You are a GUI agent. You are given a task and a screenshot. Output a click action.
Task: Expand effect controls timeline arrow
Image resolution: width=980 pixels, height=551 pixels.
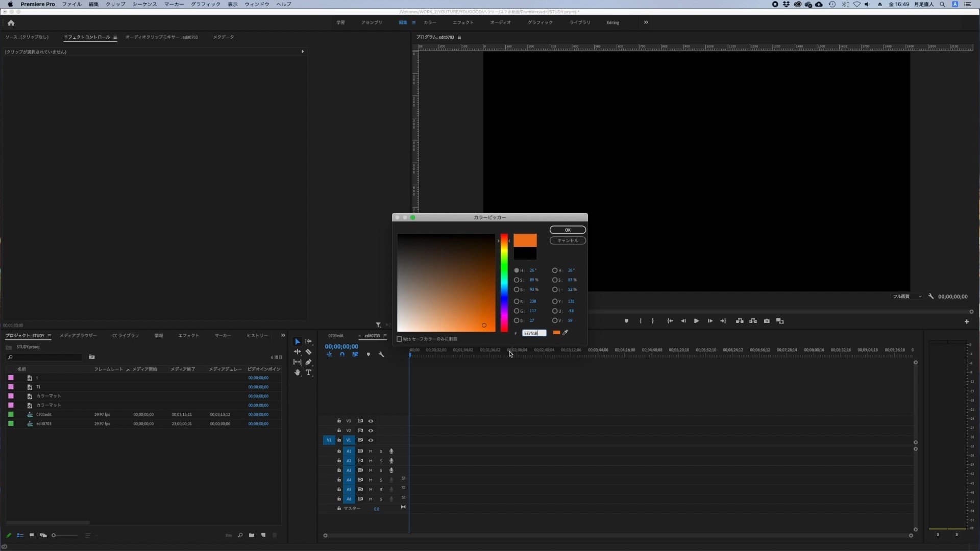point(303,52)
